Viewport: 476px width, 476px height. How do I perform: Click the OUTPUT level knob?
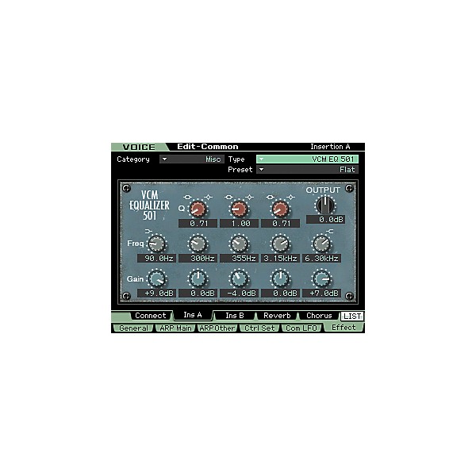tap(324, 205)
